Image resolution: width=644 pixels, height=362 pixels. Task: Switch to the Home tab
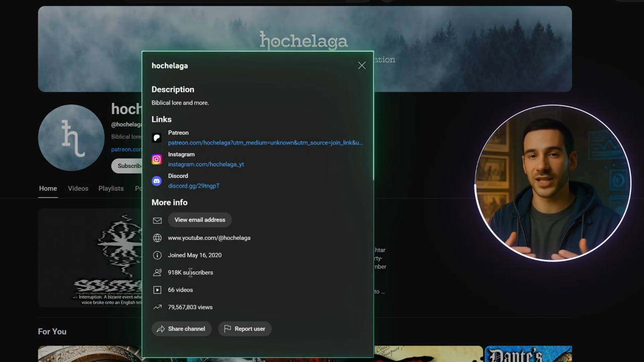48,189
